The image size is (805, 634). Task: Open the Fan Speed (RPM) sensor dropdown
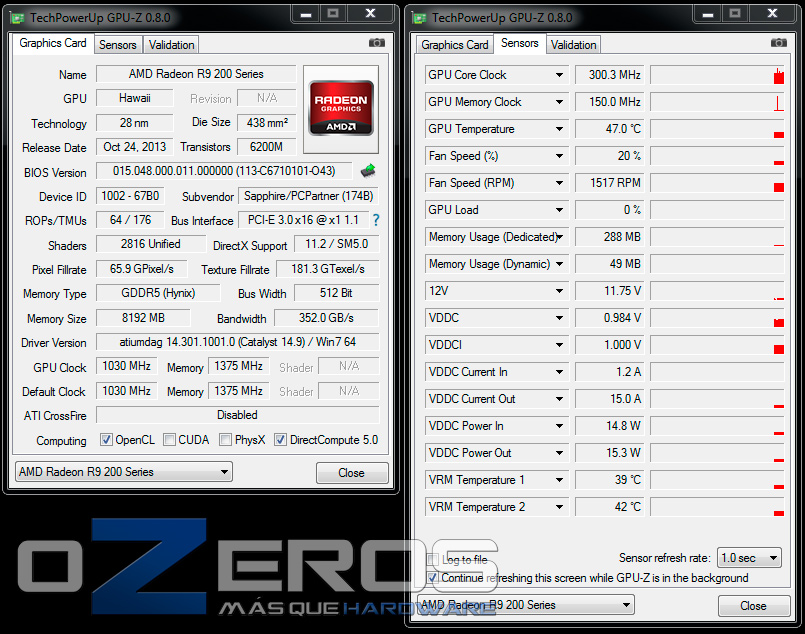pos(559,183)
